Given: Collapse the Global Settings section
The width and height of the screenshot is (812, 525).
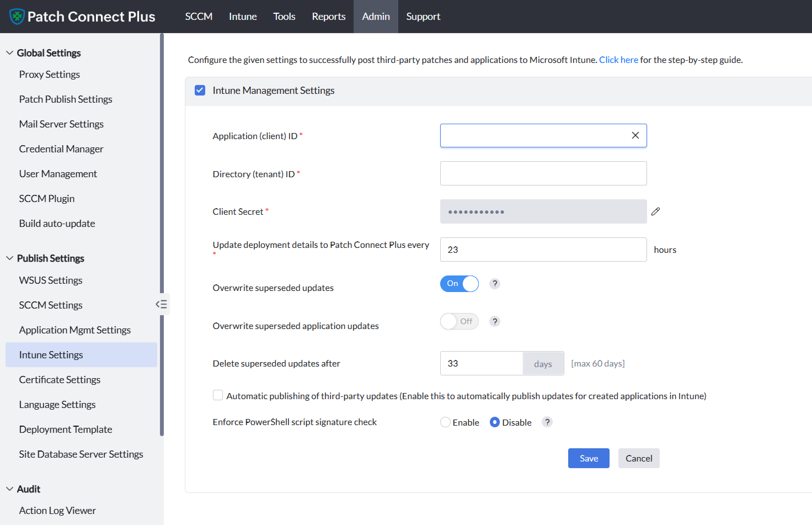Looking at the screenshot, I should pyautogui.click(x=10, y=53).
